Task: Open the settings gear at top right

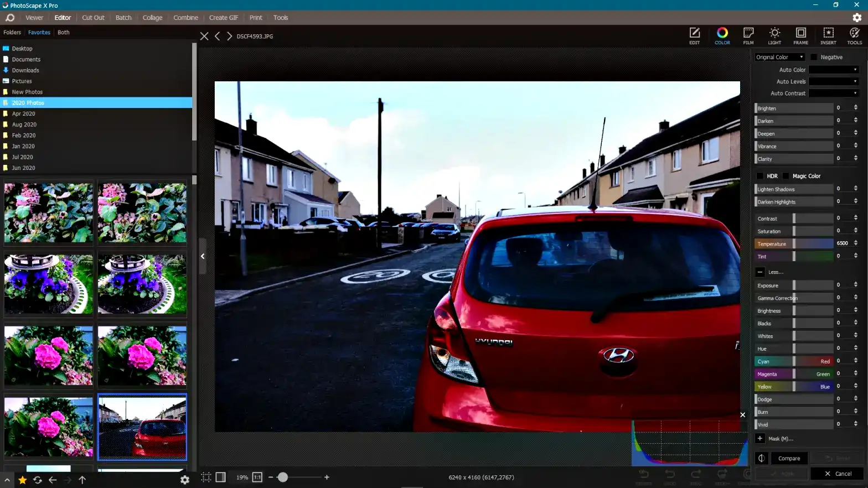Action: pyautogui.click(x=857, y=18)
